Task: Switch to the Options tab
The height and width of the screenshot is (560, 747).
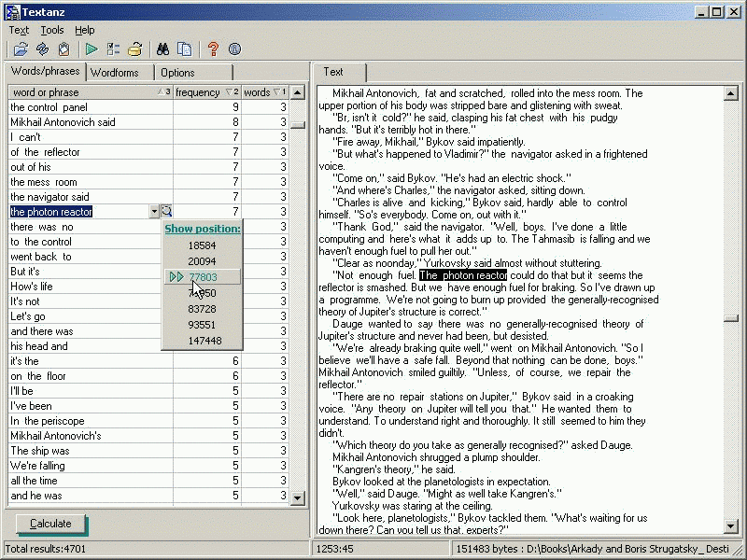Action: (194, 73)
